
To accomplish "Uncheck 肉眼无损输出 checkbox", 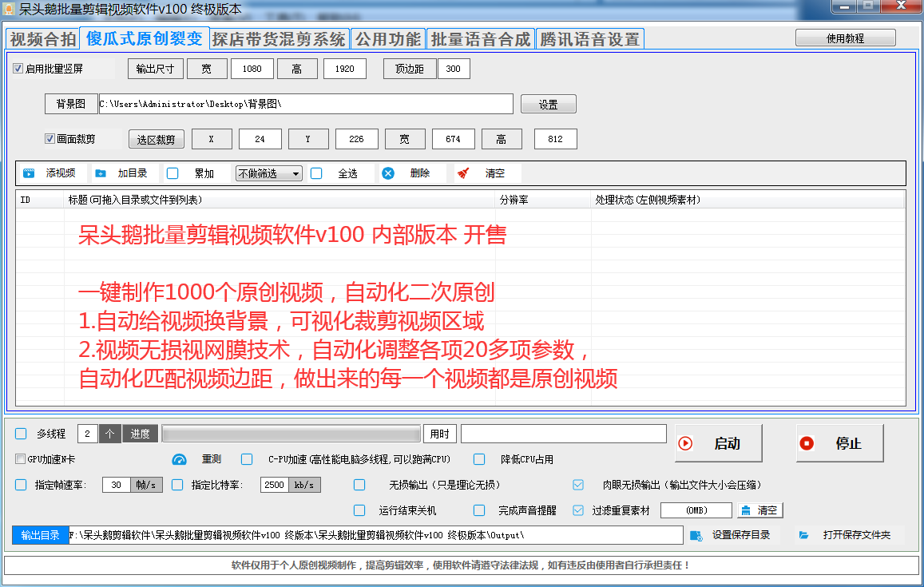I will [578, 485].
